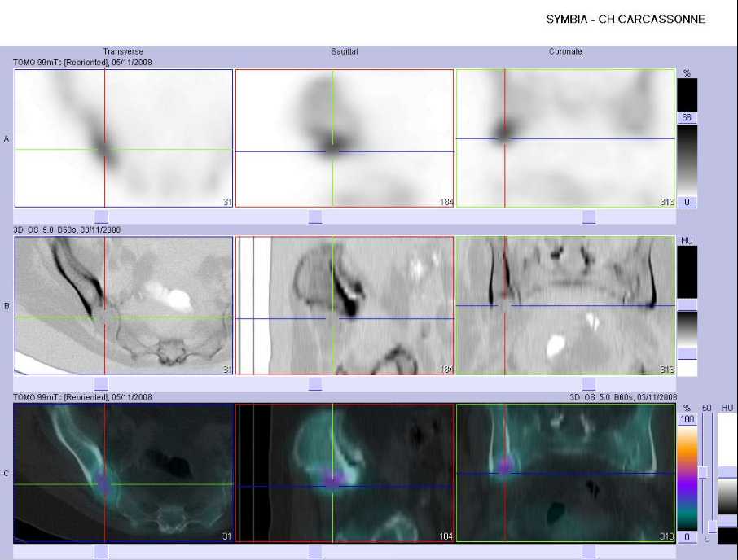Image resolution: width=738 pixels, height=560 pixels.
Task: Click slice slider handle under fused coronal view
Action: [x=589, y=552]
